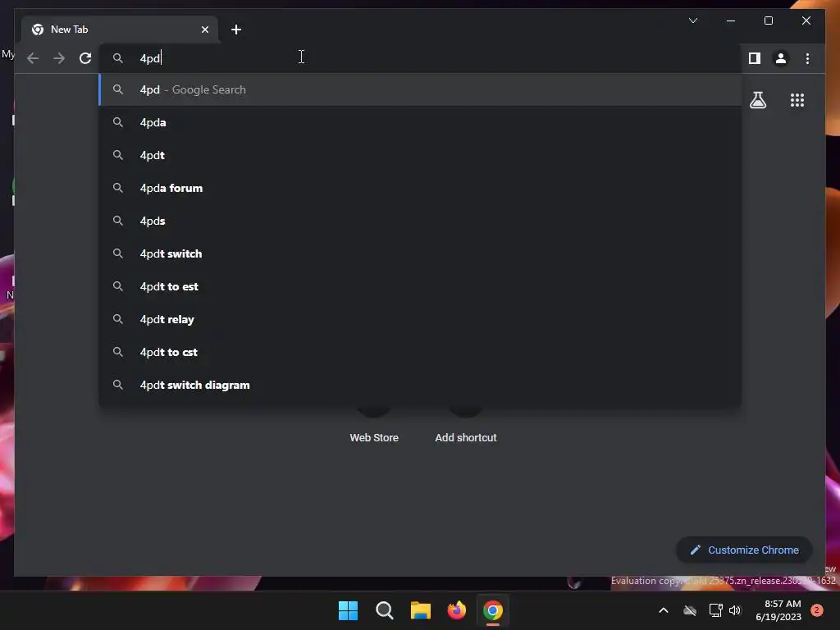840x630 pixels.
Task: Open the Google apps grid icon
Action: tap(797, 100)
